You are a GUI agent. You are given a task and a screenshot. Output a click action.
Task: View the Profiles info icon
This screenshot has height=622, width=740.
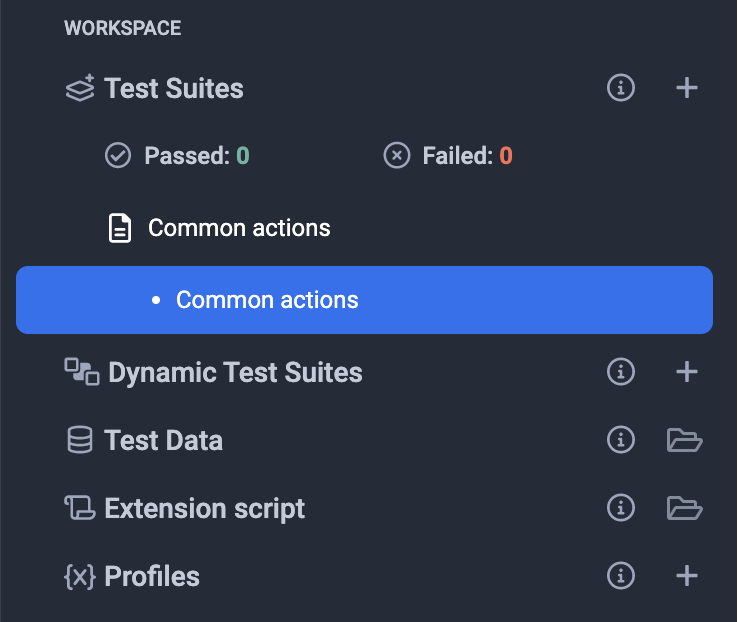[x=621, y=576]
